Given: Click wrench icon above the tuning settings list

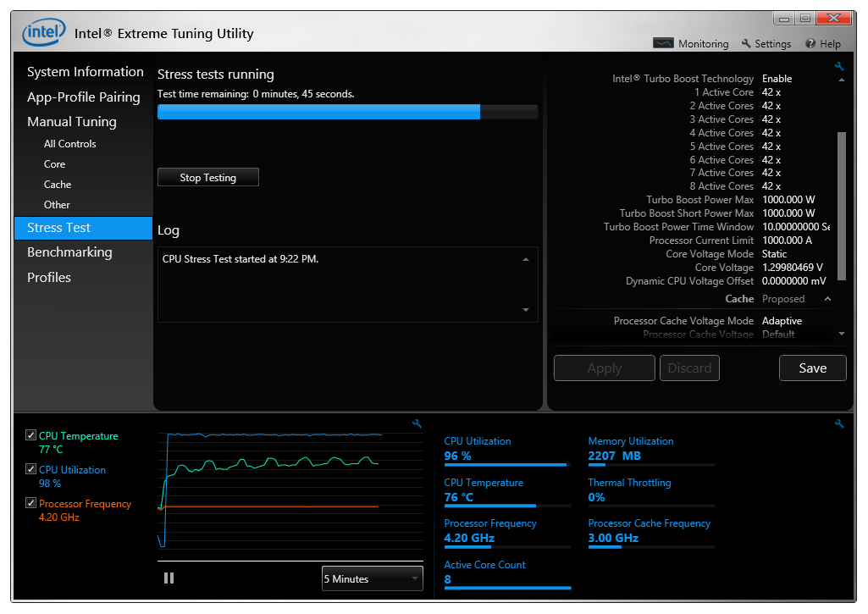Looking at the screenshot, I should (x=839, y=66).
